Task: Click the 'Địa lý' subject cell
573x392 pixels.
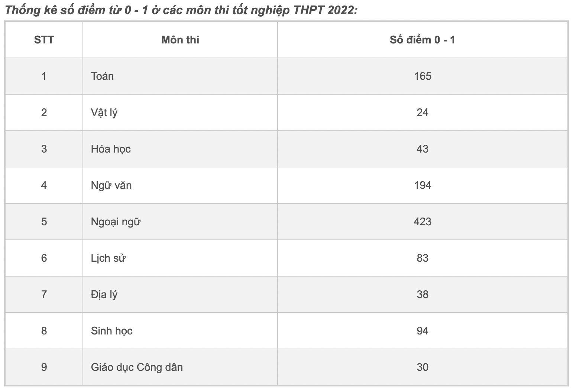Action: tap(104, 294)
